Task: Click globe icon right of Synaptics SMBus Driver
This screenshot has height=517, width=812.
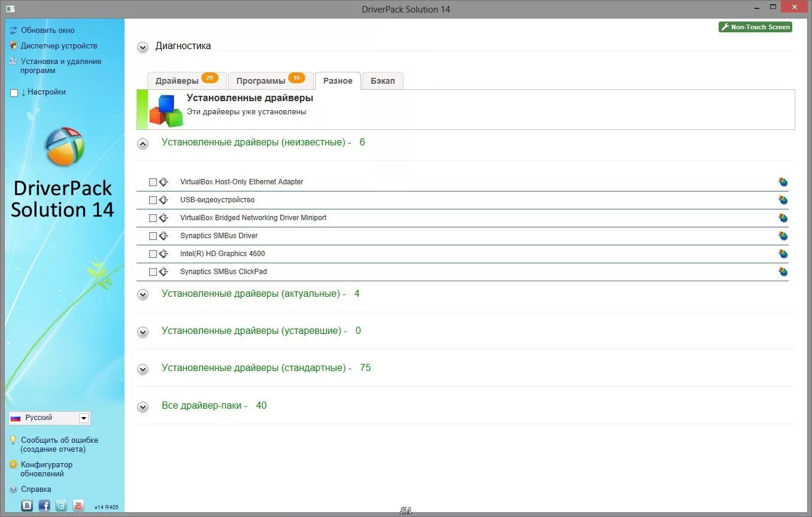Action: (x=783, y=236)
